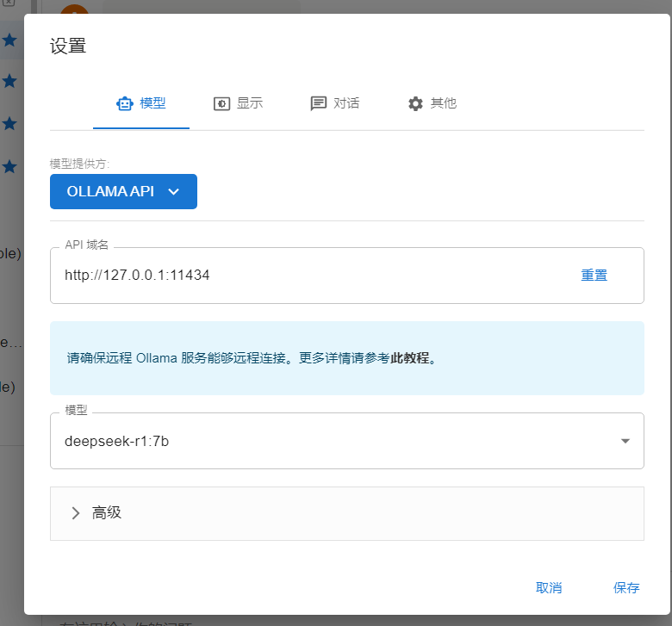672x626 pixels.
Task: Click the topmost star icon in the sidebar
Action: [9, 40]
